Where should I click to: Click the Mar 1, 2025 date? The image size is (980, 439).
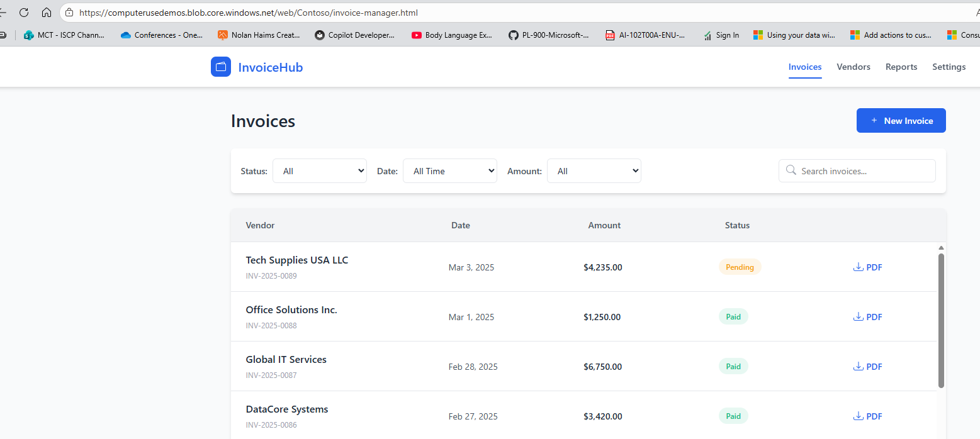pos(471,317)
